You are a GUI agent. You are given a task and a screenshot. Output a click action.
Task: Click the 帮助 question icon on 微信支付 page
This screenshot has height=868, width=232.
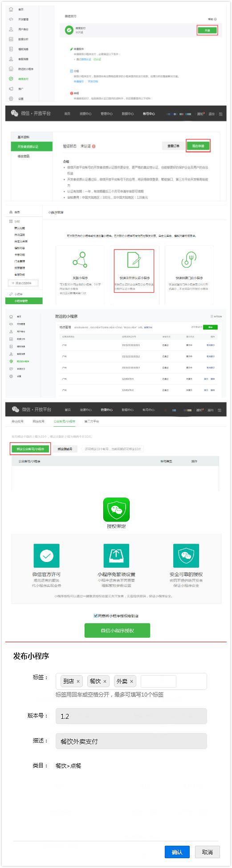coord(216,19)
